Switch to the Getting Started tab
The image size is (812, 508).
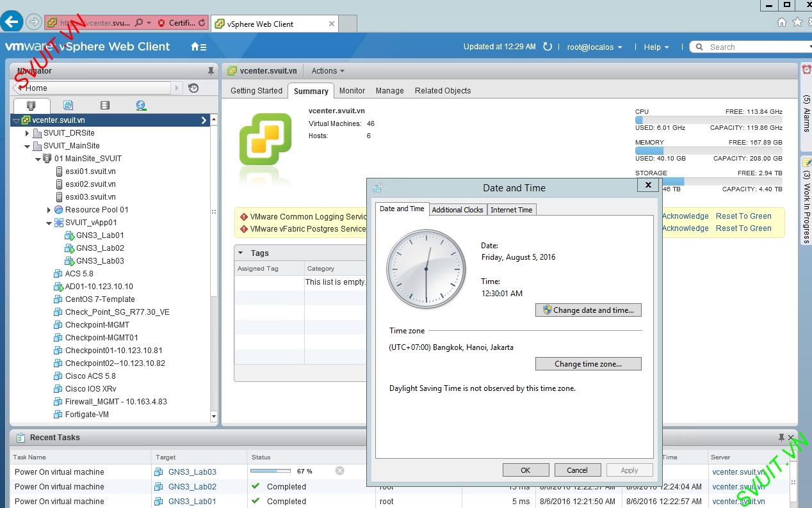(256, 91)
